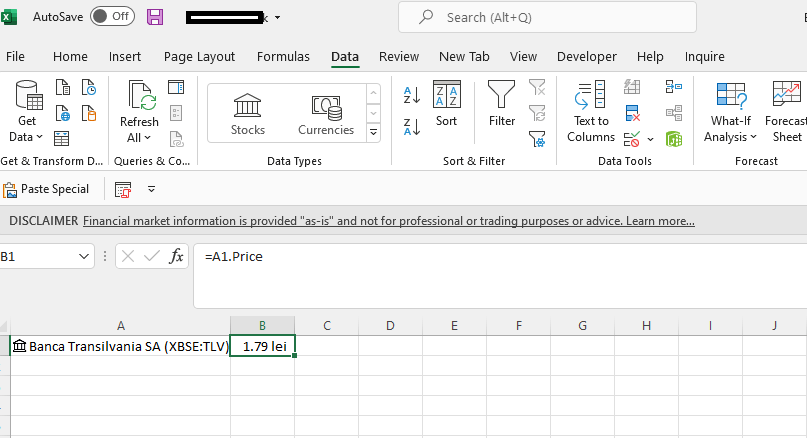Toggle the Filter funnel button
This screenshot has width=807, height=438.
click(x=501, y=103)
